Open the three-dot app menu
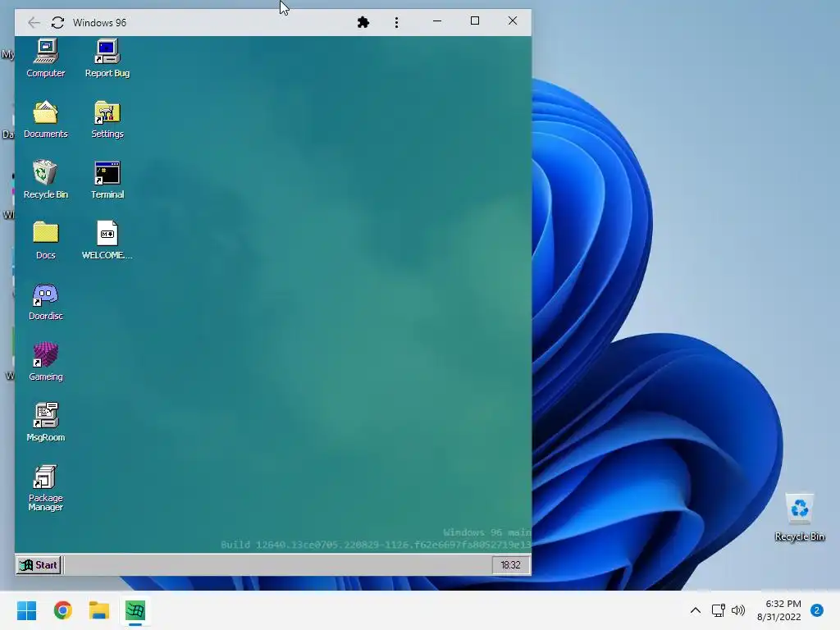Viewport: 840px width, 630px height. pyautogui.click(x=396, y=22)
